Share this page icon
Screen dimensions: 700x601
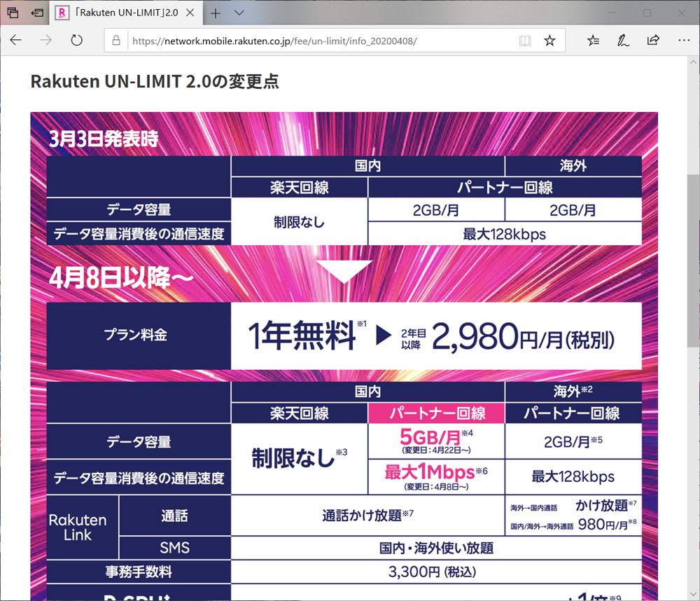653,40
